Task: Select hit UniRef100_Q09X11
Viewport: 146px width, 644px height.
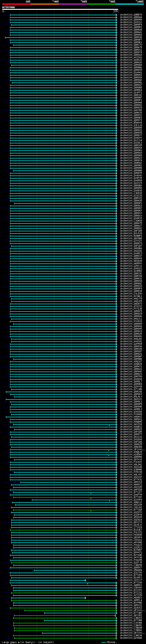Action: [x=131, y=22]
